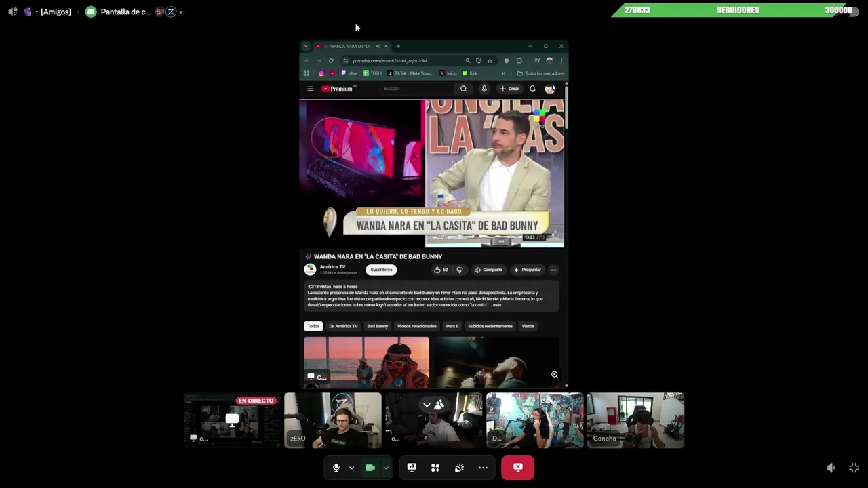Open the Crear menu
The height and width of the screenshot is (488, 868).
[509, 89]
